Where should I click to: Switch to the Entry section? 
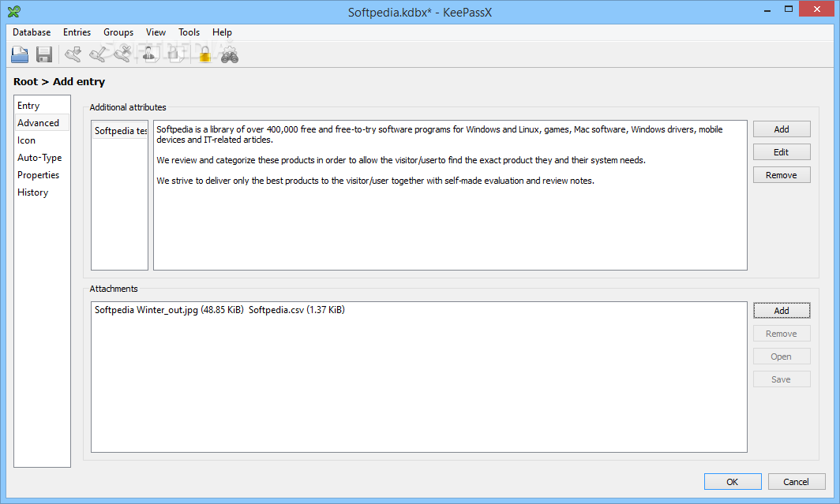pos(42,106)
